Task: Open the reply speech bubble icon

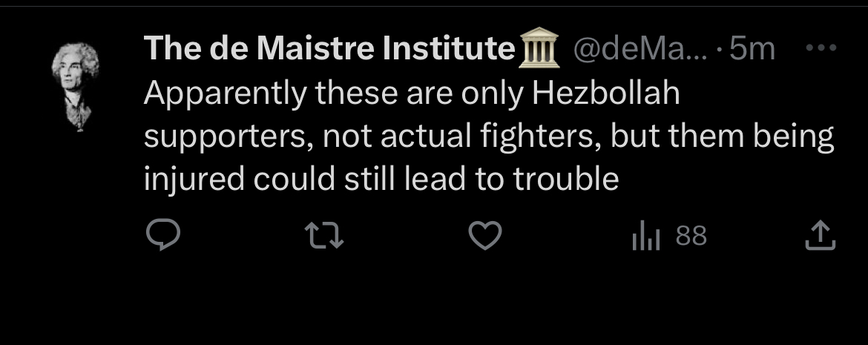Action: tap(162, 237)
